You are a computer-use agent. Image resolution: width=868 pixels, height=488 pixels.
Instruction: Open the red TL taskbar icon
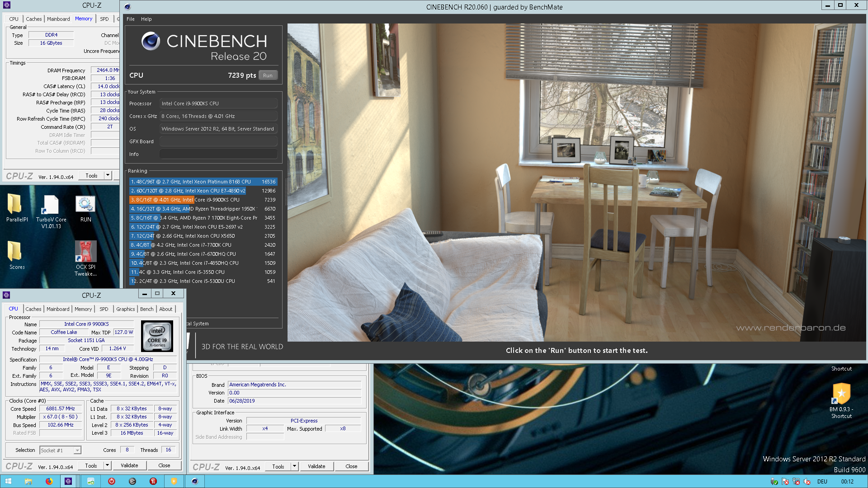click(x=153, y=481)
